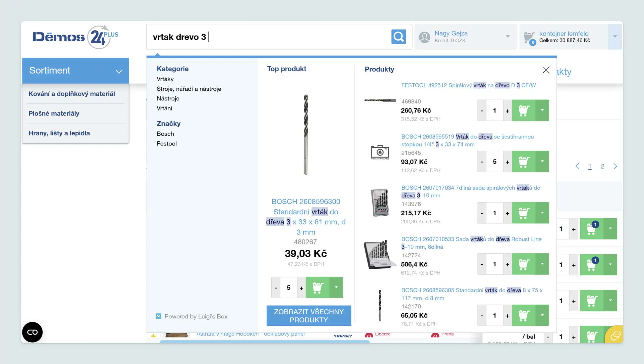Click the black round link widget button
This screenshot has height=364, width=644.
pyautogui.click(x=32, y=332)
